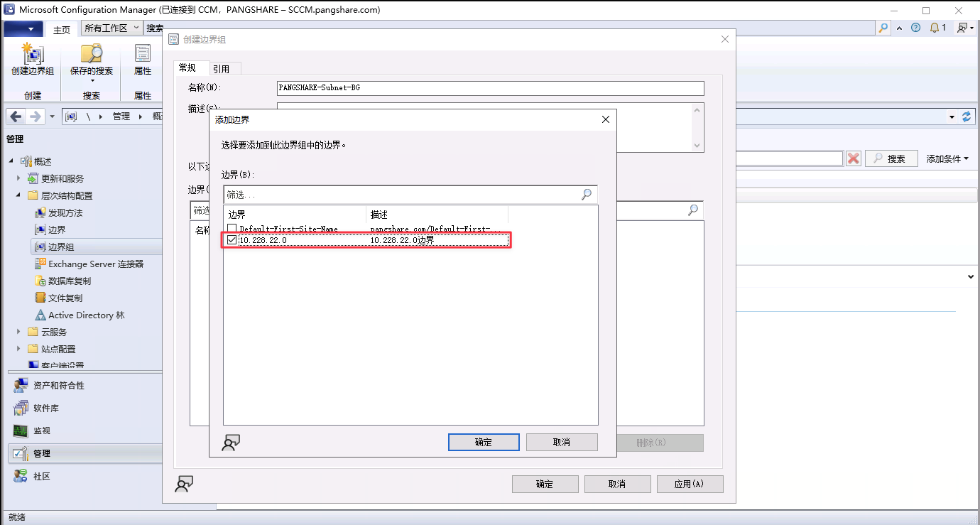Uncheck the 10.228.22.0 boundary checkbox
The image size is (980, 525).
click(232, 240)
